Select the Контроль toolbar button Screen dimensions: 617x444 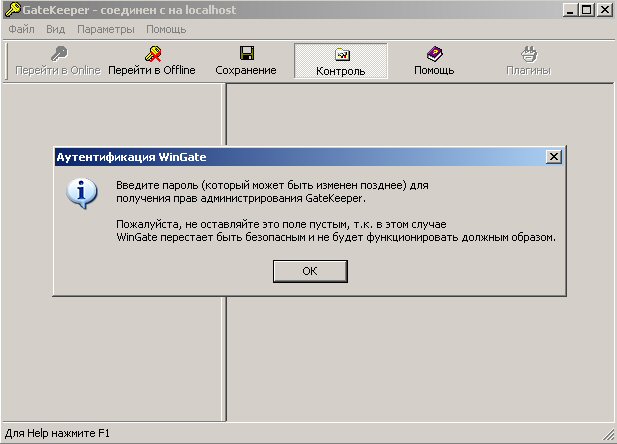point(341,61)
